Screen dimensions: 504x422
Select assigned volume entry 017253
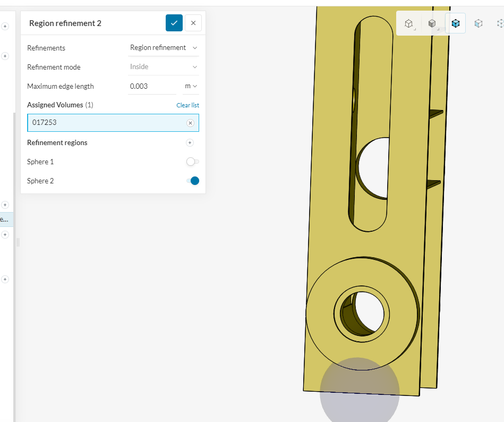(113, 123)
